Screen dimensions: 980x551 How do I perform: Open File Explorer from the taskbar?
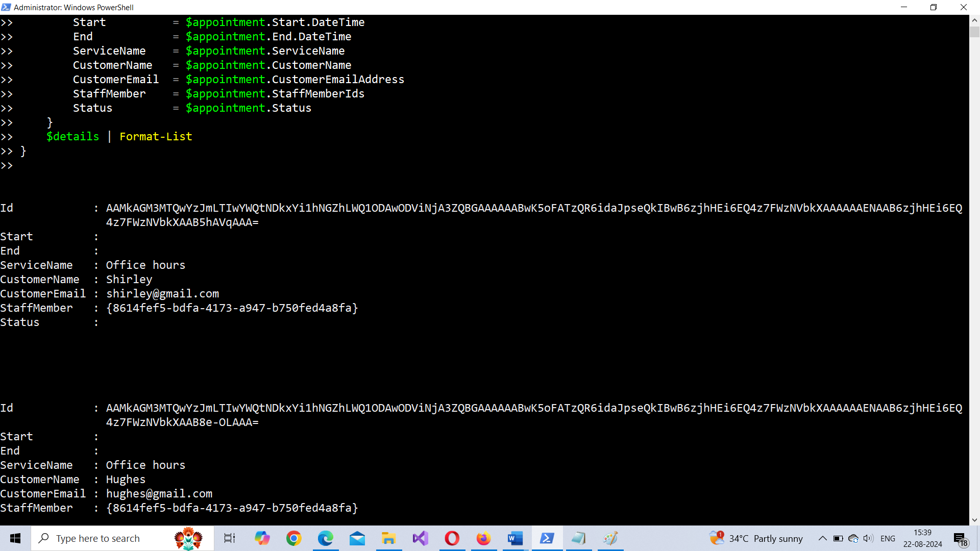click(x=388, y=538)
